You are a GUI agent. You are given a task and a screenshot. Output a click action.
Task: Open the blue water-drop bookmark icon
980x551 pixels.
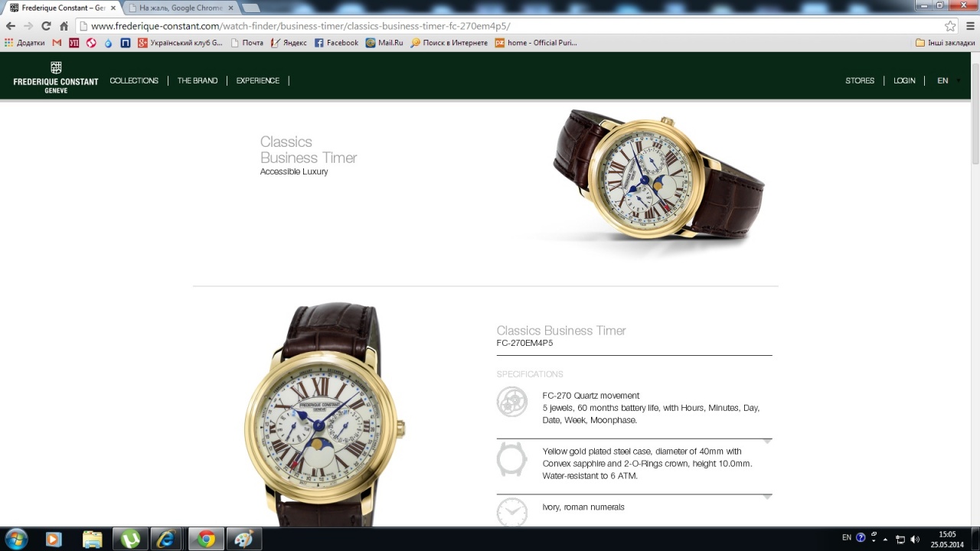coord(109,43)
